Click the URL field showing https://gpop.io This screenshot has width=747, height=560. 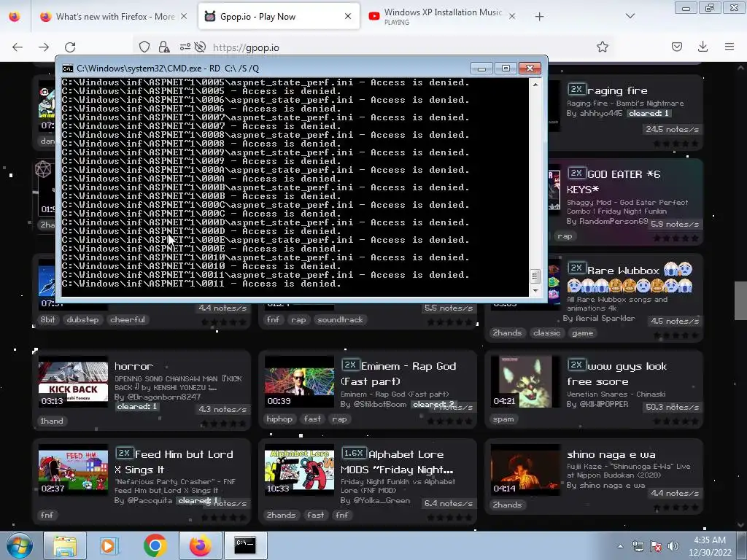[x=400, y=47]
